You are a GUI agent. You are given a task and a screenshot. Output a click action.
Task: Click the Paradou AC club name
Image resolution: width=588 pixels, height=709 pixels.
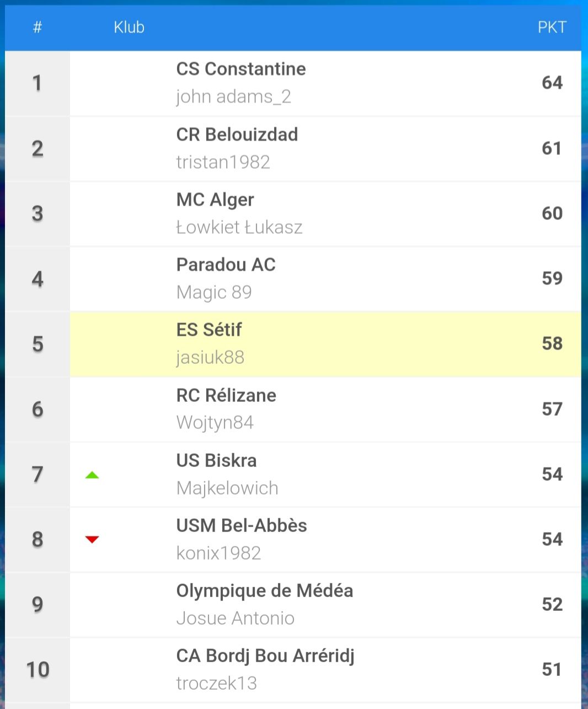[226, 265]
